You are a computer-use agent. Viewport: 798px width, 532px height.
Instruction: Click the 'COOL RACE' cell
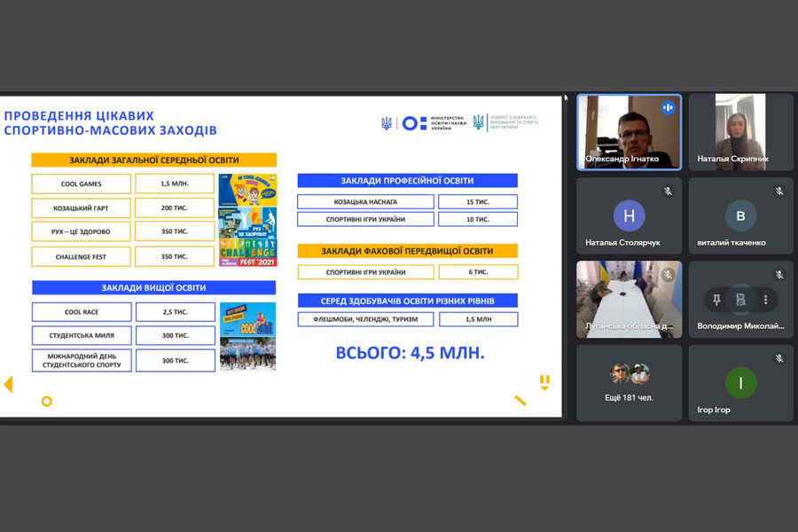(x=82, y=312)
